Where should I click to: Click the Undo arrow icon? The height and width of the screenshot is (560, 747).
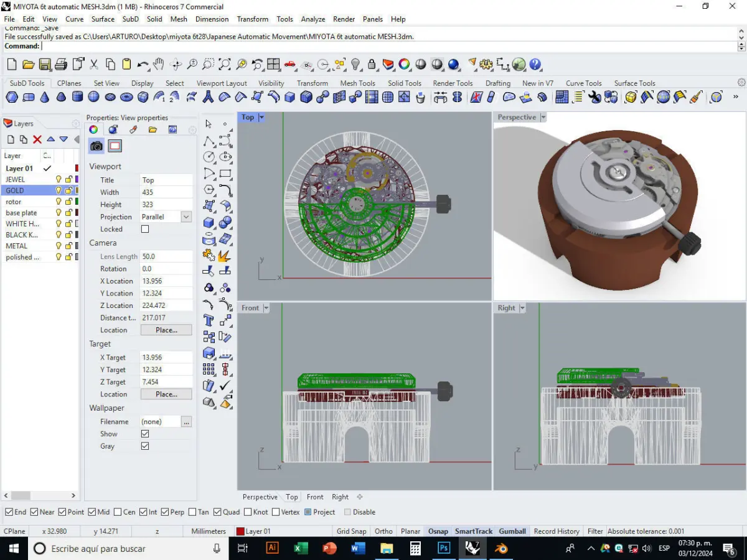(143, 64)
